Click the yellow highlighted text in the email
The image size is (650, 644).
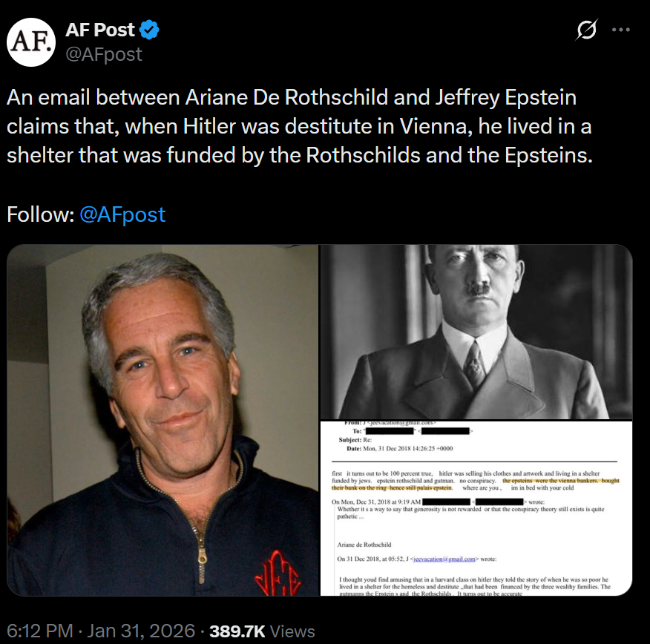(560, 482)
